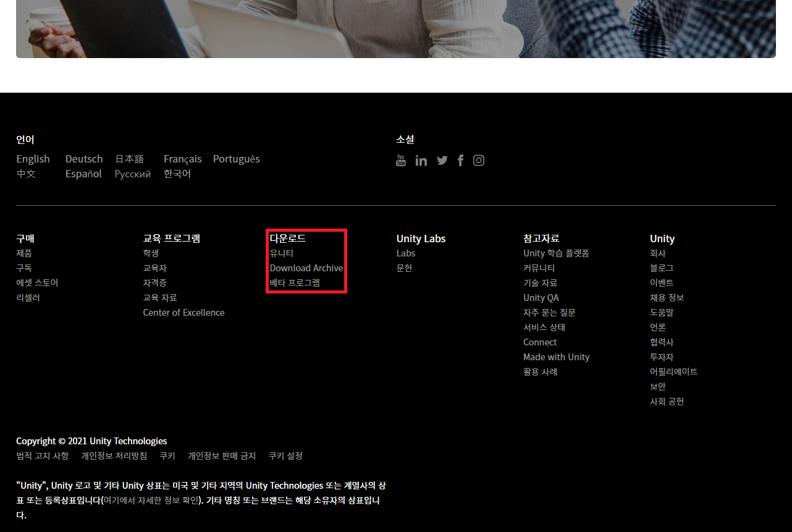Open 도움말 link
This screenshot has width=792, height=532.
(662, 313)
